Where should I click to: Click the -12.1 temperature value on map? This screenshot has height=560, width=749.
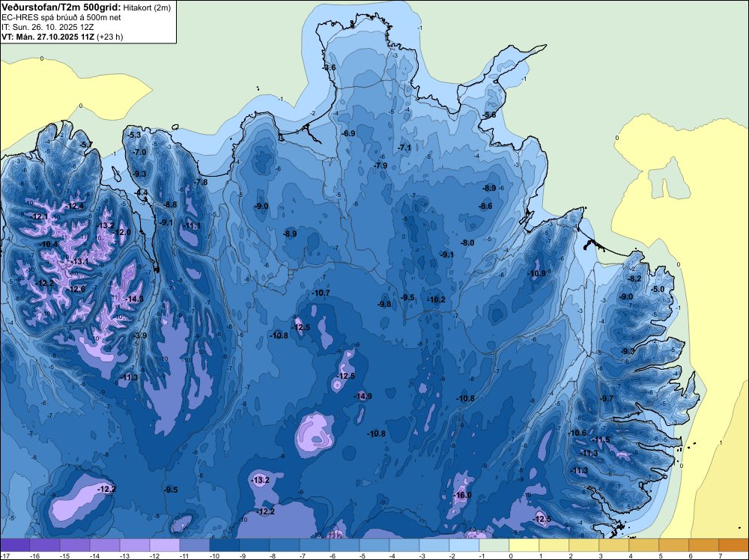[40, 217]
